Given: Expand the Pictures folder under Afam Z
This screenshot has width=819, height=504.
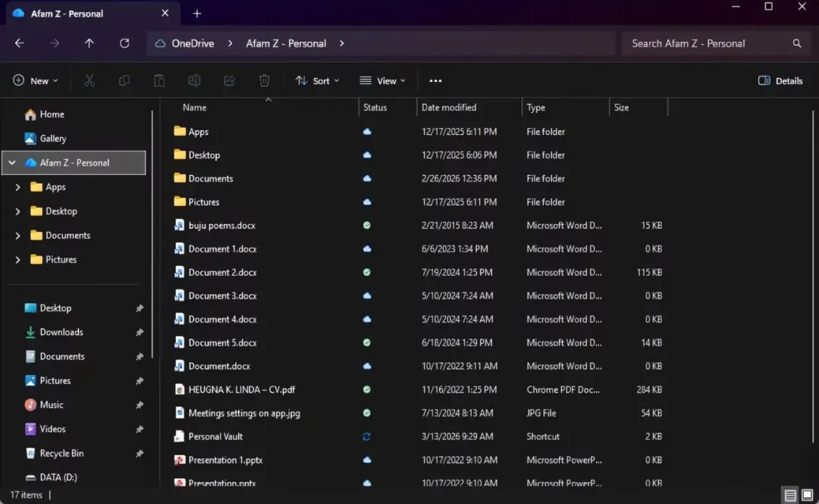Looking at the screenshot, I should click(x=17, y=259).
